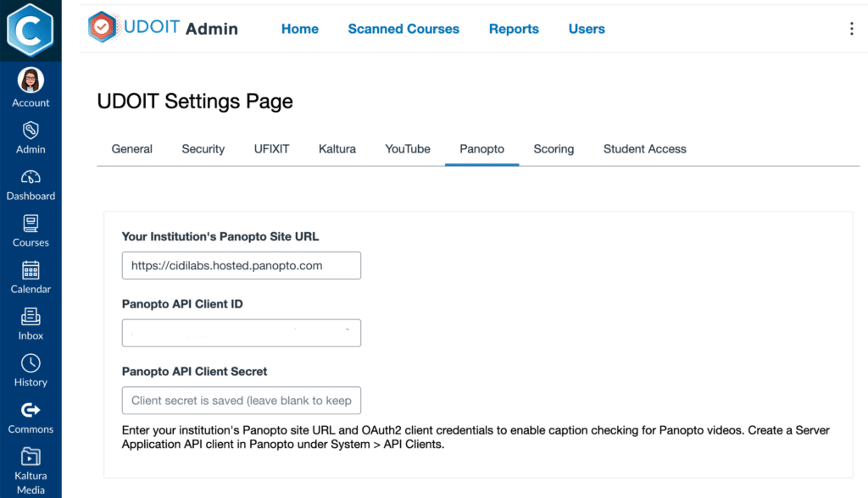Open the Users page
Viewport: 868px width, 498px height.
587,29
